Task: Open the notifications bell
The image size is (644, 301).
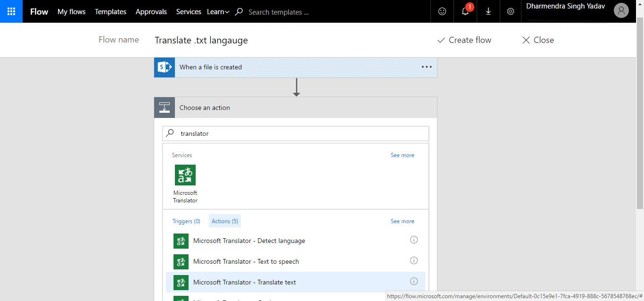Action: pyautogui.click(x=465, y=11)
